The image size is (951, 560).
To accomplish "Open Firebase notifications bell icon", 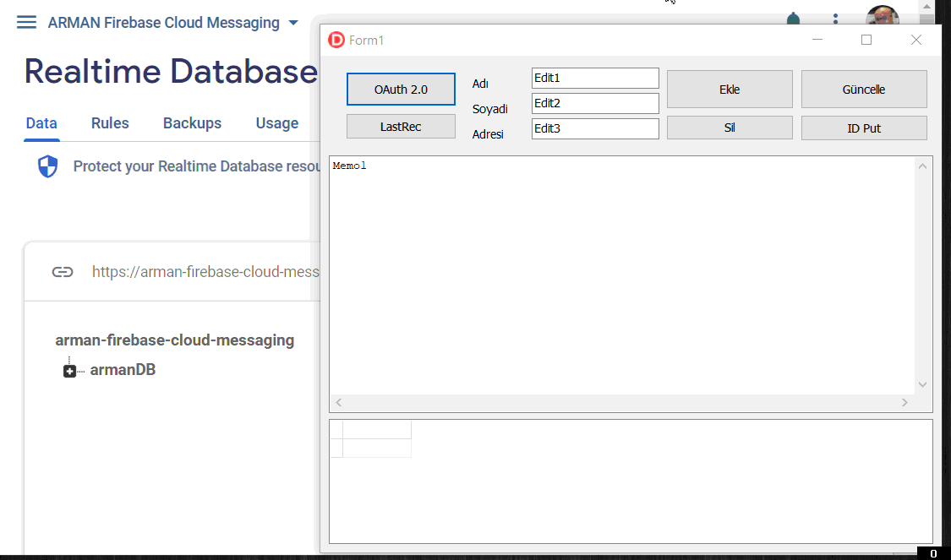I will tap(793, 19).
